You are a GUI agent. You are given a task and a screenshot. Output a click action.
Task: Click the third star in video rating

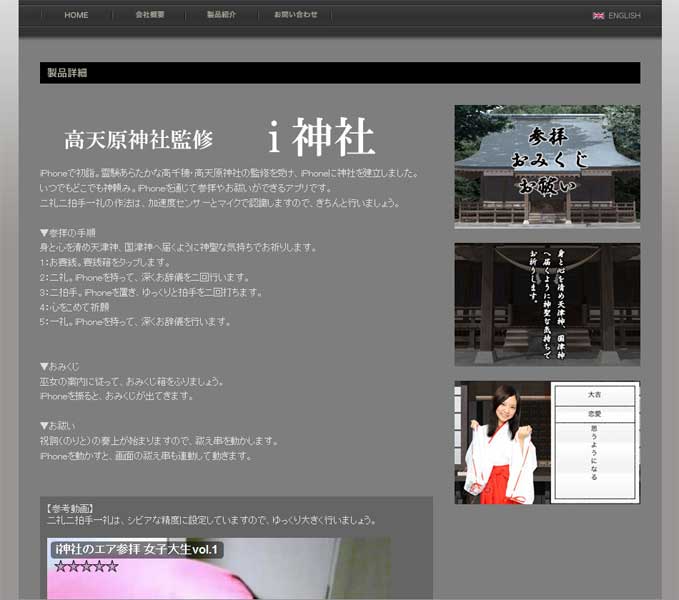pos(86,567)
